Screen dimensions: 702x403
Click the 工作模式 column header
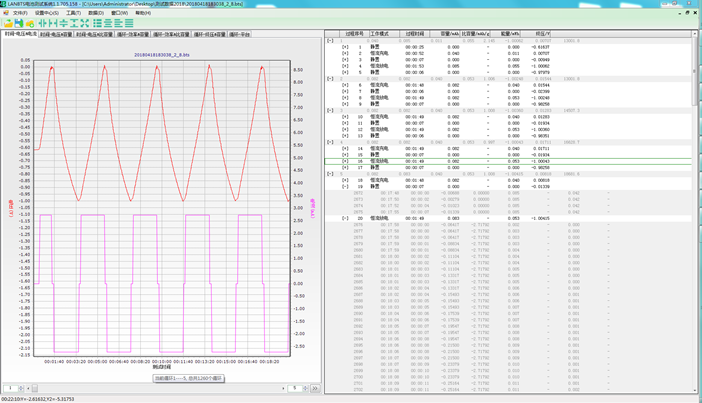(x=380, y=34)
